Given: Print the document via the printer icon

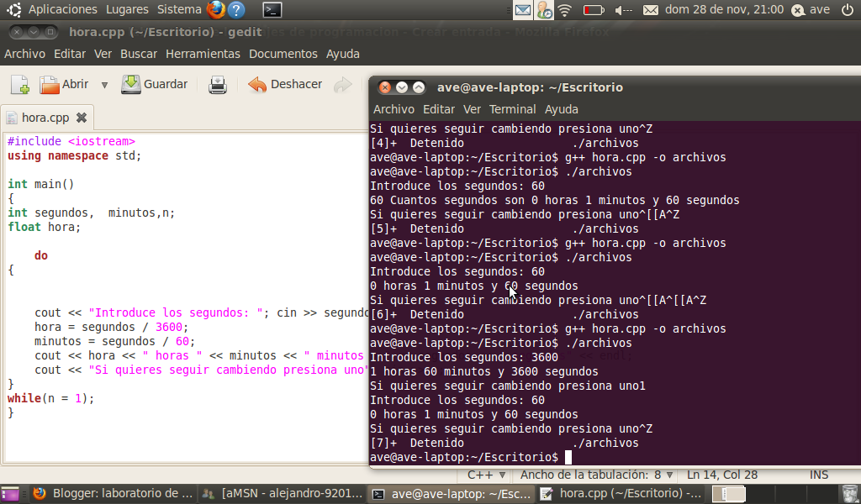Looking at the screenshot, I should 217,84.
